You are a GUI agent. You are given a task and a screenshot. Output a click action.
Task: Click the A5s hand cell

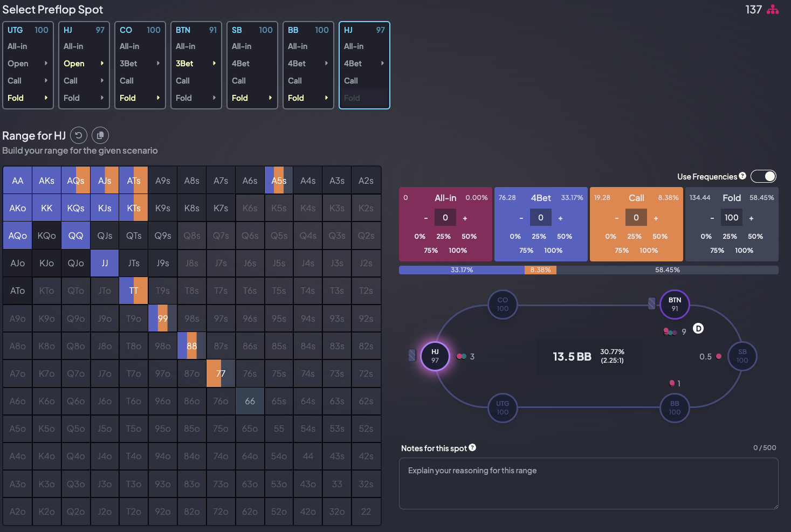click(x=279, y=181)
